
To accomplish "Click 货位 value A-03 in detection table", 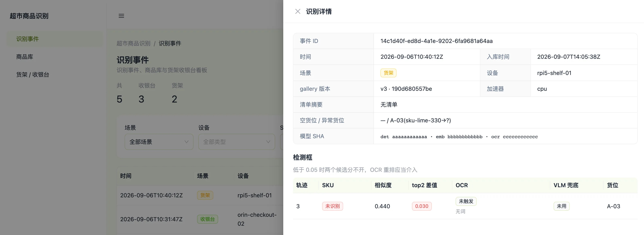I will (x=613, y=206).
